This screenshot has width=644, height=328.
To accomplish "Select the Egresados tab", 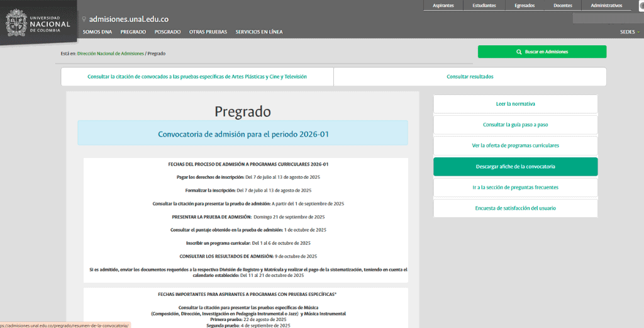I will [x=524, y=6].
